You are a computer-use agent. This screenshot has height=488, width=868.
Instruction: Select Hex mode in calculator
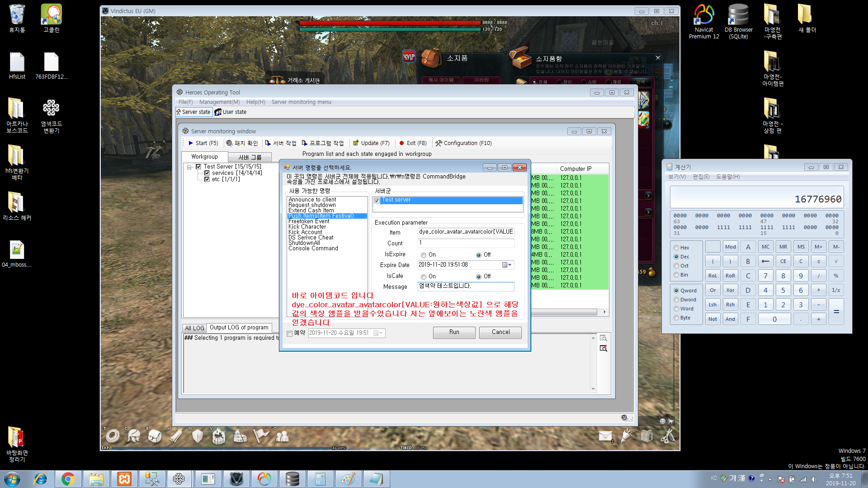676,248
